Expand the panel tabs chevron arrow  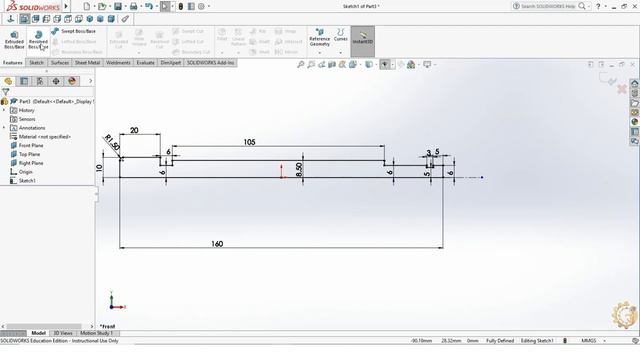90,81
